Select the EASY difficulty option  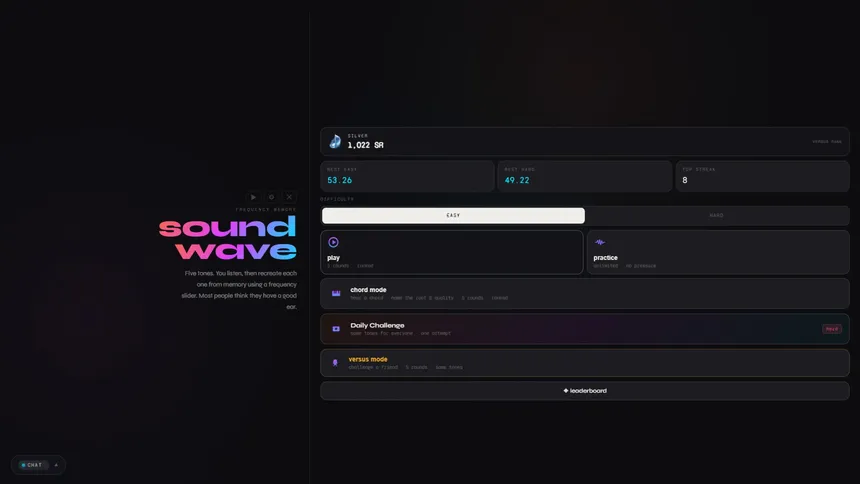pyautogui.click(x=453, y=215)
